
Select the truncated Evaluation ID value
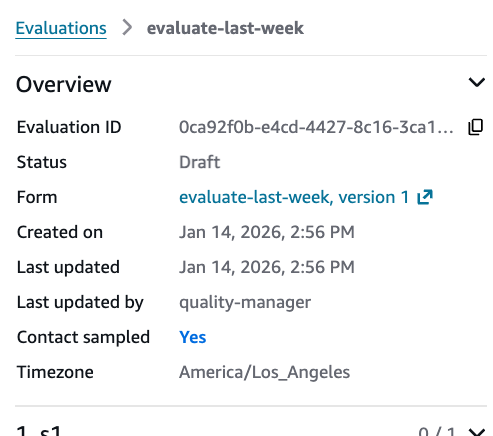pyautogui.click(x=316, y=127)
